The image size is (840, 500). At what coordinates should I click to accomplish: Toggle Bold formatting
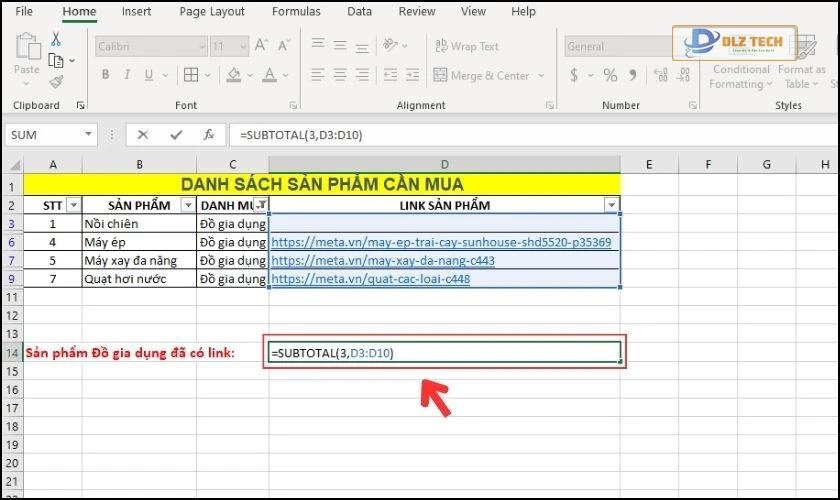pos(106,76)
